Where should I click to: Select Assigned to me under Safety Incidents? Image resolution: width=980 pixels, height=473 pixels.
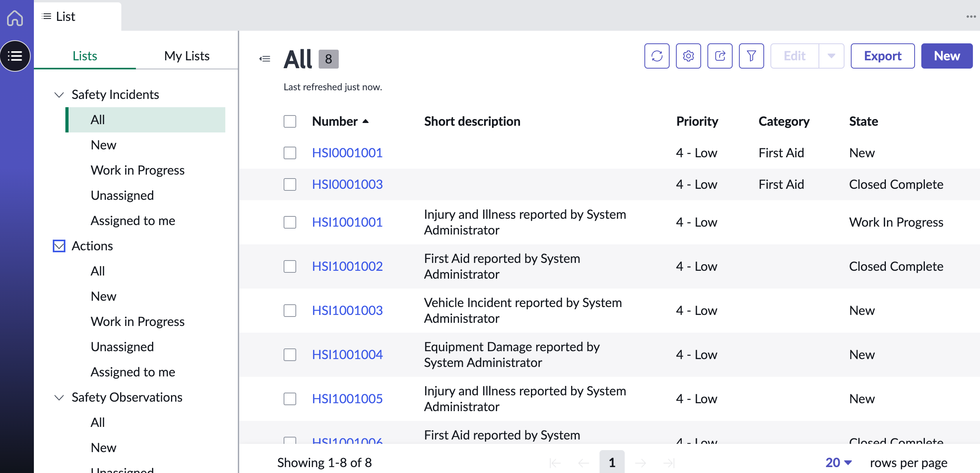pyautogui.click(x=133, y=221)
